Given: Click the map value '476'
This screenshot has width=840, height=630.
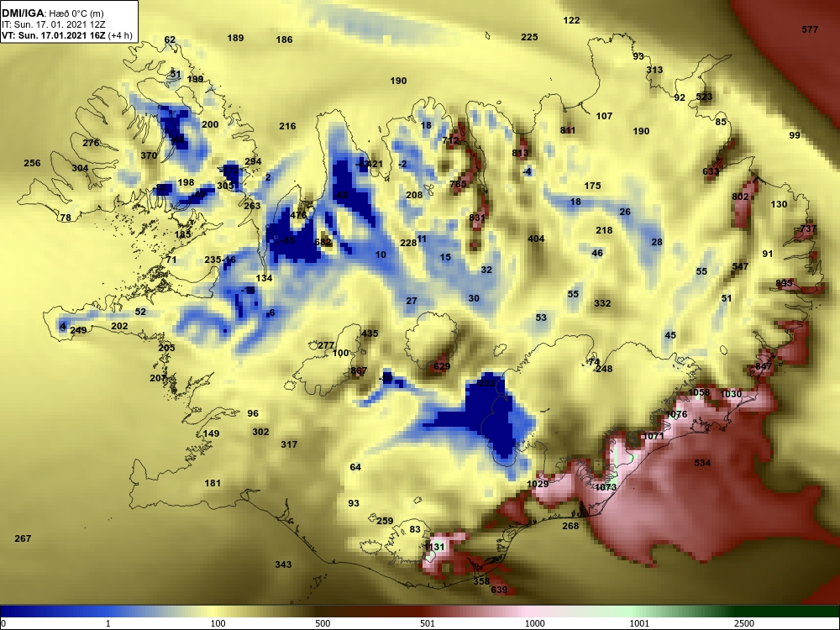Looking at the screenshot, I should pos(298,216).
